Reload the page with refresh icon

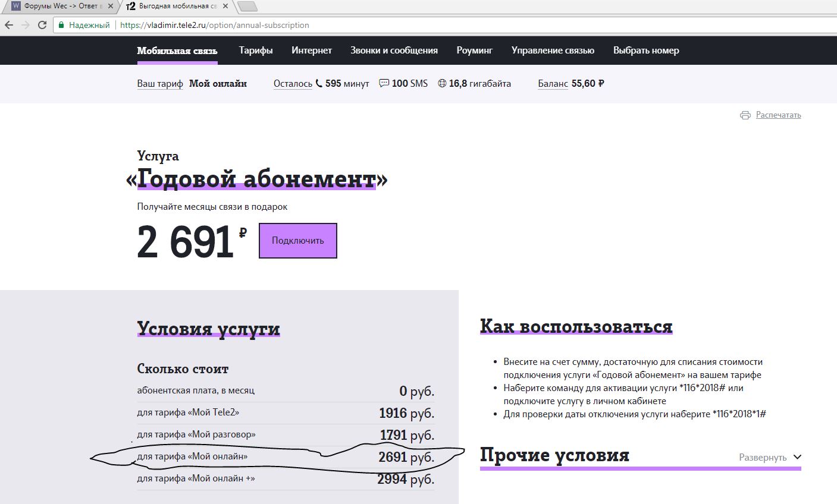[42, 25]
